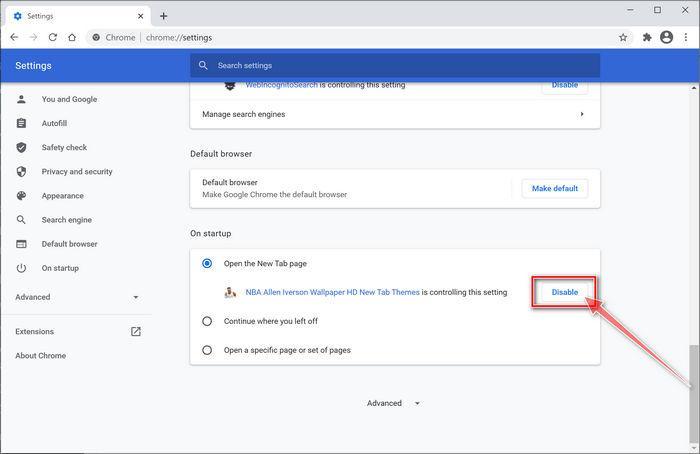Open the Appearance settings section
Image resolution: width=700 pixels, height=454 pixels.
pyautogui.click(x=62, y=196)
